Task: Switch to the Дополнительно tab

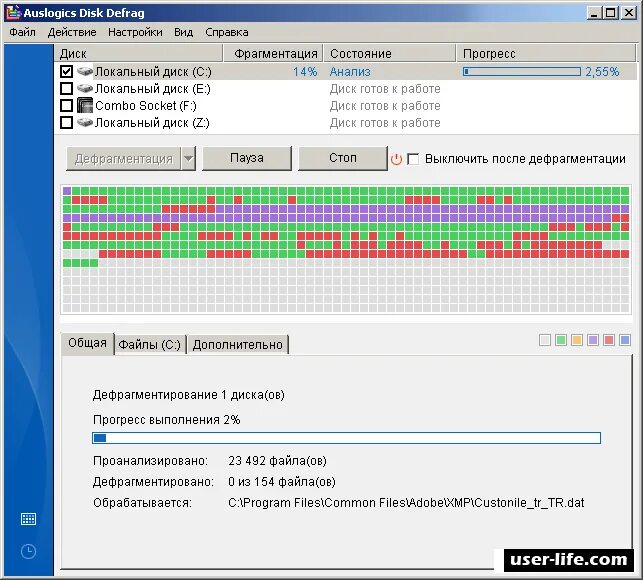Action: point(237,345)
